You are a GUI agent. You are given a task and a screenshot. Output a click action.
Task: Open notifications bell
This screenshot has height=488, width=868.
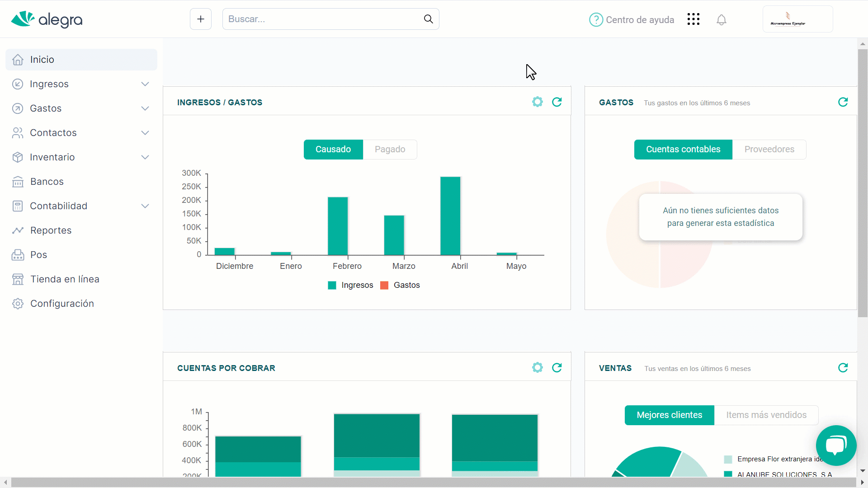pos(722,20)
